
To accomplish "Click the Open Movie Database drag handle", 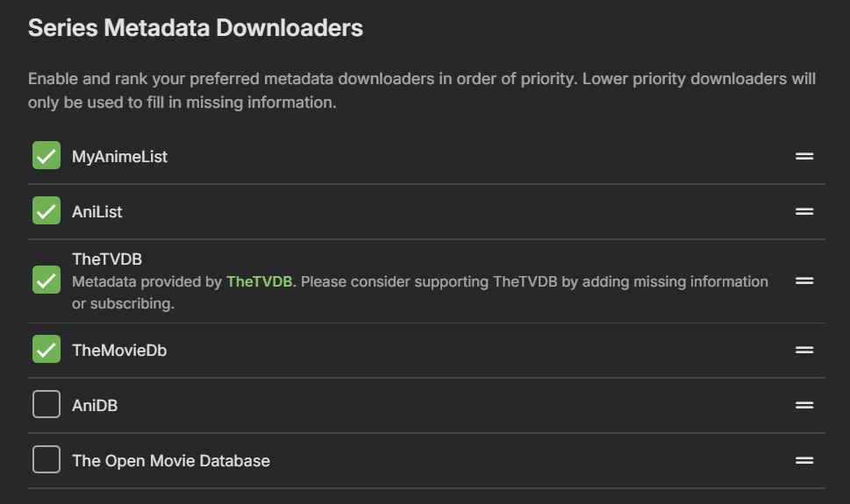I will coord(804,460).
